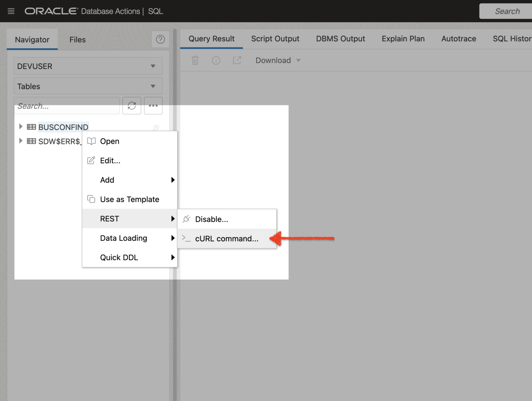Viewport: 532px width, 401px height.
Task: Open the hamburger navigation menu
Action: (x=11, y=11)
